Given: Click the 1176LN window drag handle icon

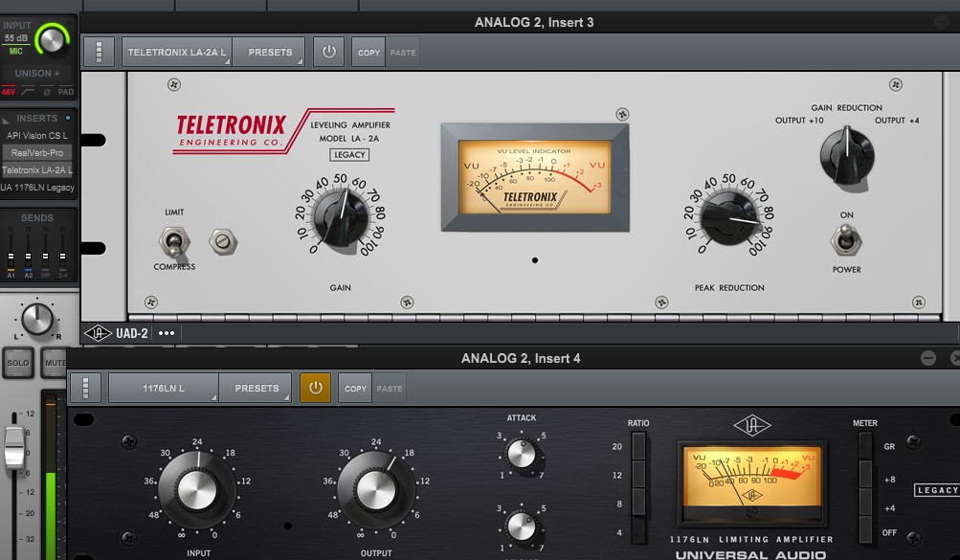Looking at the screenshot, I should (x=85, y=388).
